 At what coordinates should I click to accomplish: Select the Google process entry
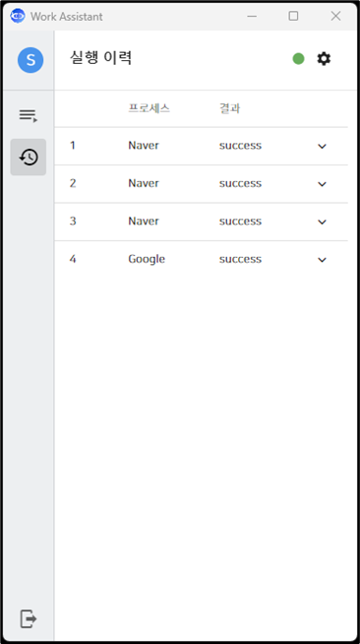coord(147,259)
